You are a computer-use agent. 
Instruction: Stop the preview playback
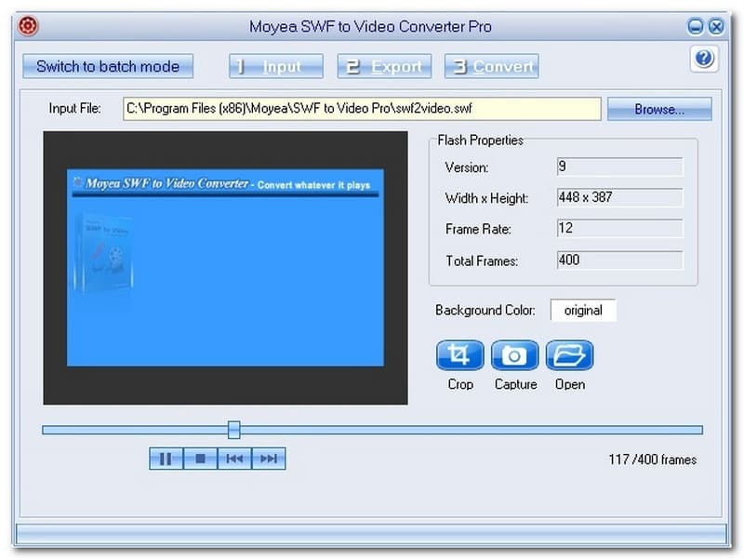pyautogui.click(x=200, y=459)
